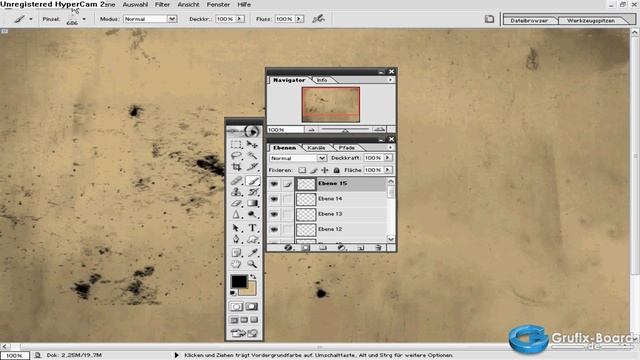Select the Clone Stamp tool
Screen dimensions: 640x360
coord(236,192)
